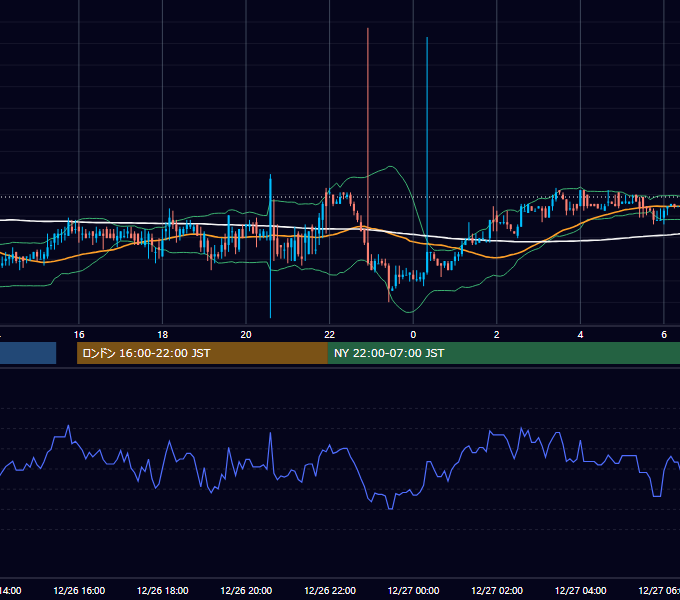Click the "2" hour label on price chart axis
The width and height of the screenshot is (680, 600).
tap(497, 334)
